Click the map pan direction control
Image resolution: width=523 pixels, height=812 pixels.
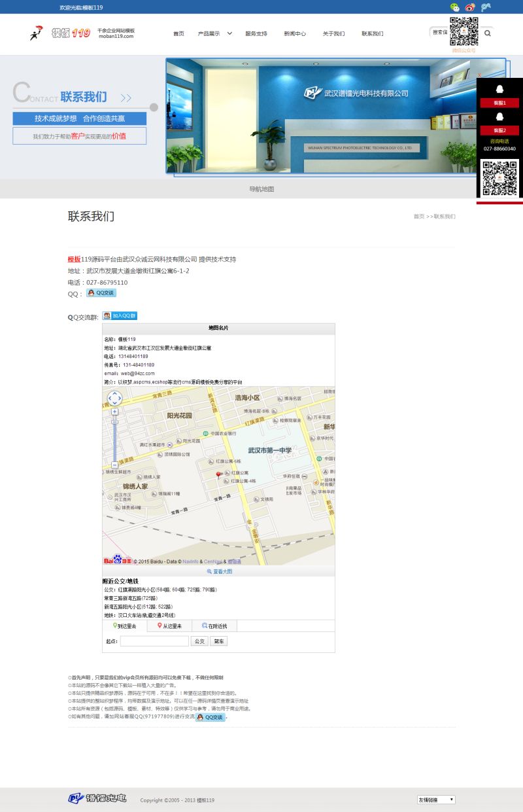(114, 398)
